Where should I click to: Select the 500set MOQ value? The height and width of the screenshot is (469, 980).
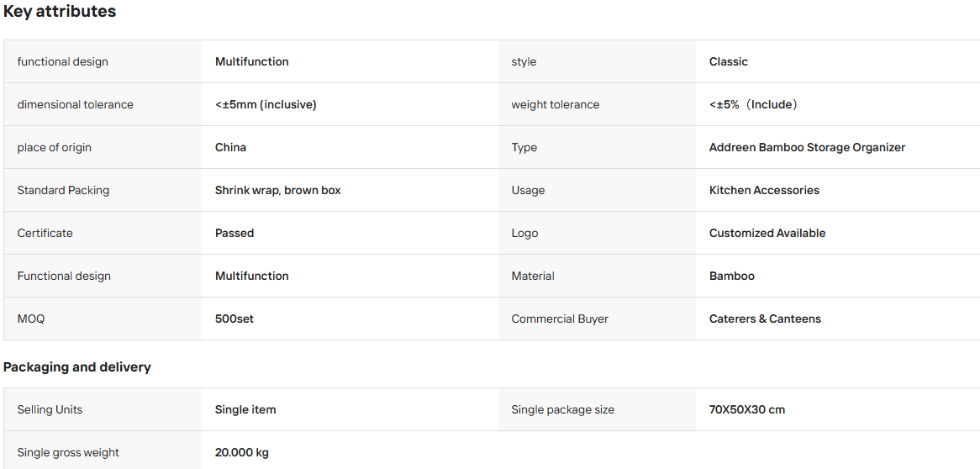[234, 319]
